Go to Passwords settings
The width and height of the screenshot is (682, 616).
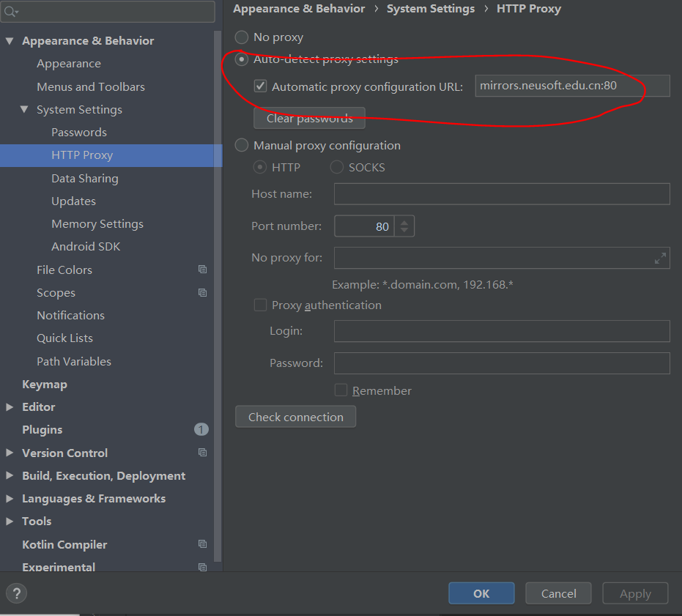point(78,133)
